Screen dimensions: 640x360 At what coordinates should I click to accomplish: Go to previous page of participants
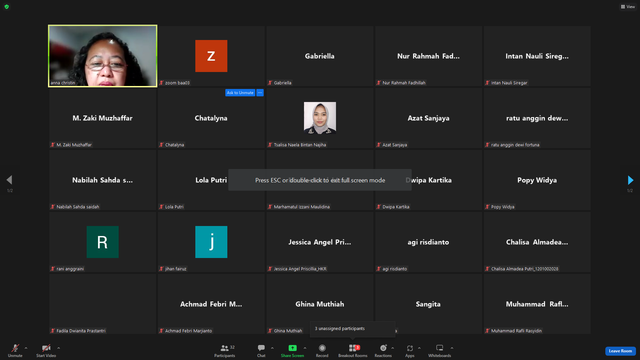pos(9,180)
